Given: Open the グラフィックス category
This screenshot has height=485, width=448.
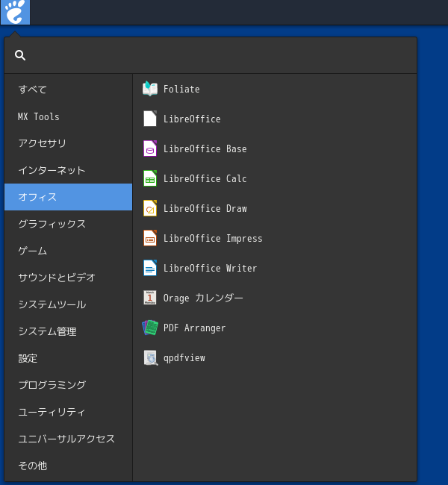Looking at the screenshot, I should coord(69,224).
